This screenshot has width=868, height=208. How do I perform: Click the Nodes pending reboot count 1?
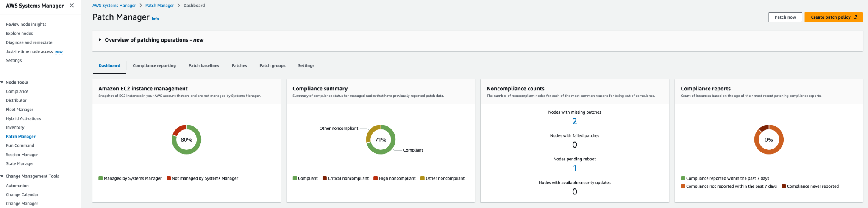[575, 168]
